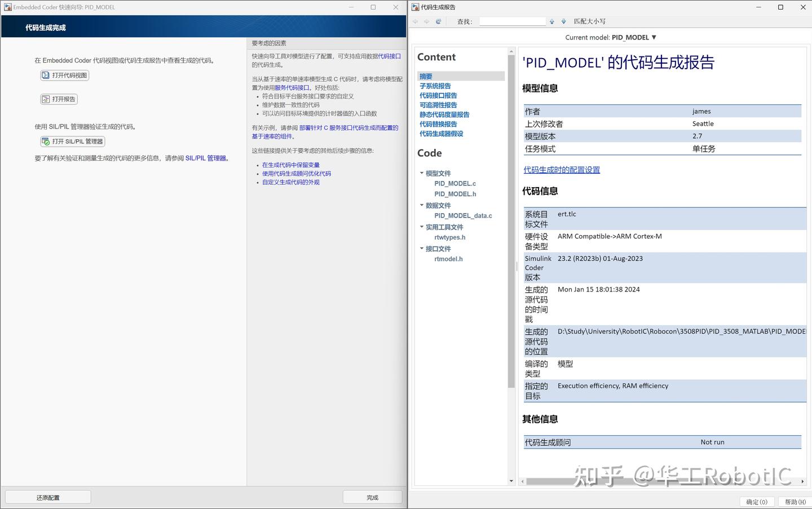Collapse the 接口文件 group in the Code tree
Image resolution: width=812 pixels, height=509 pixels.
421,248
